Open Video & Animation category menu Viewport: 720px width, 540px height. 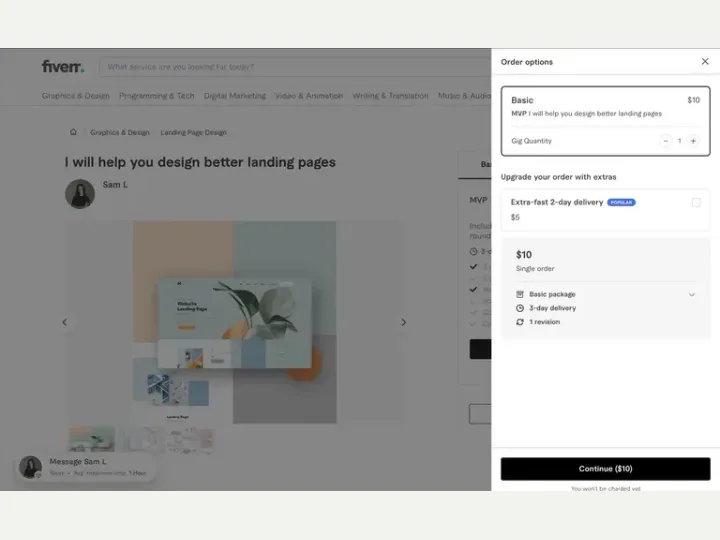(x=309, y=96)
